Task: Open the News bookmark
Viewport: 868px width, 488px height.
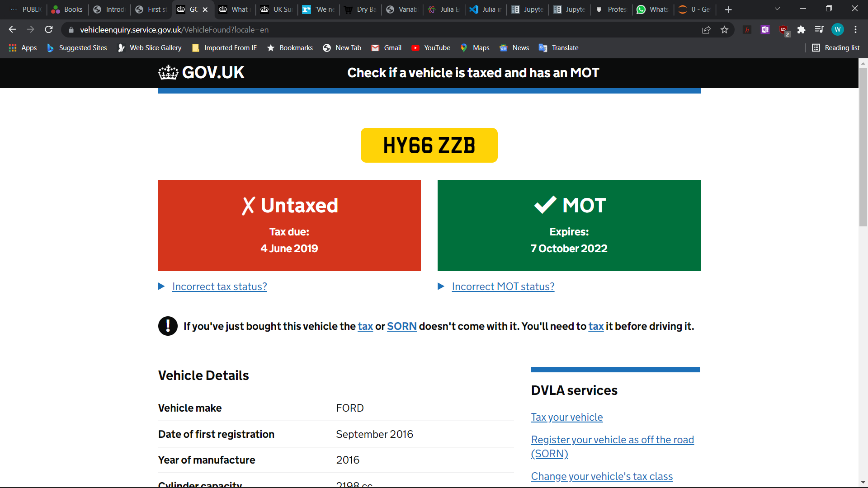Action: [514, 48]
